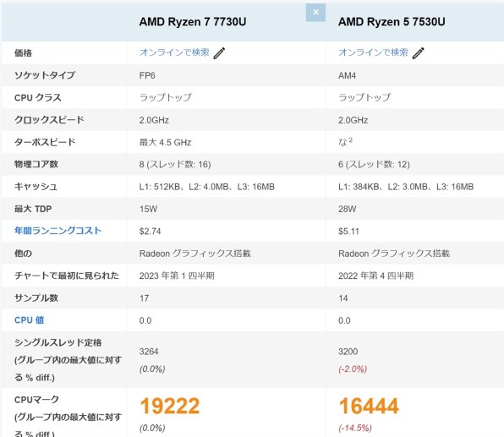
Task: Open the CPU 値 link
Action: tap(30, 320)
